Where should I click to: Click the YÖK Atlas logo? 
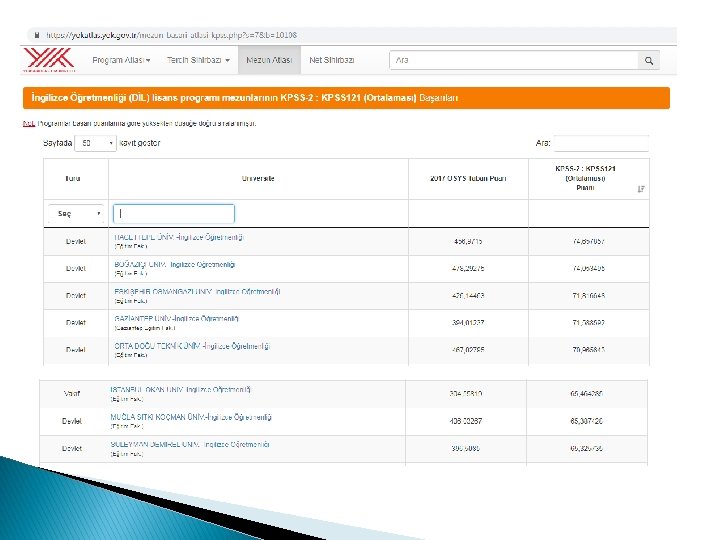tap(49, 60)
